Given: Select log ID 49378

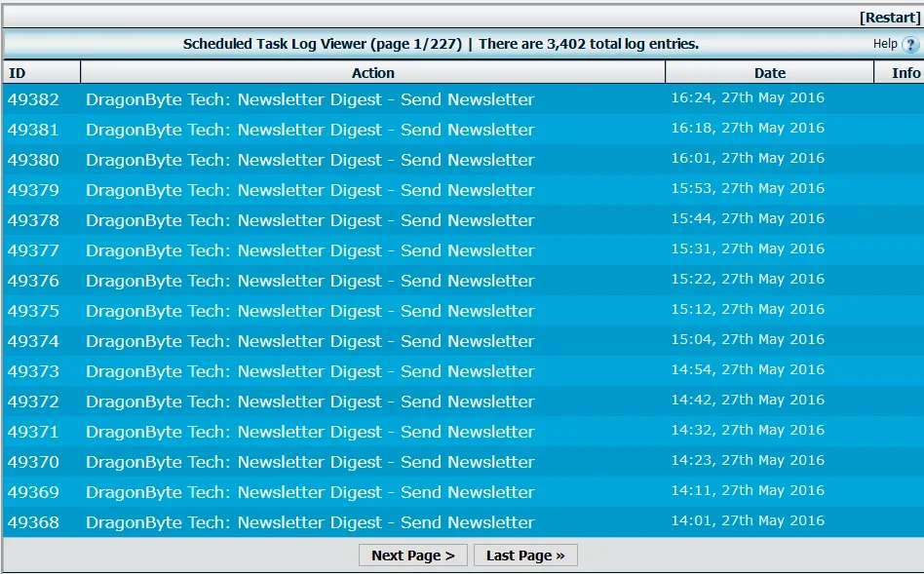Looking at the screenshot, I should click(33, 220).
